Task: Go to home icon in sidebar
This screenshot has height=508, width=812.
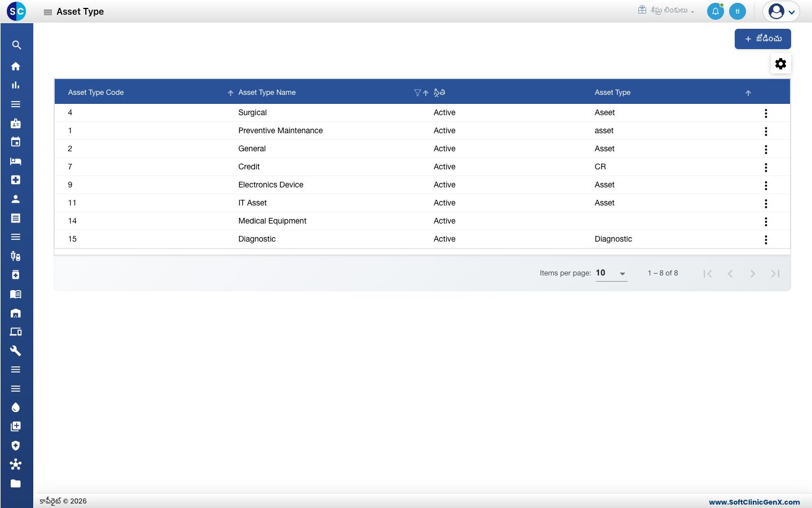Action: click(x=16, y=66)
